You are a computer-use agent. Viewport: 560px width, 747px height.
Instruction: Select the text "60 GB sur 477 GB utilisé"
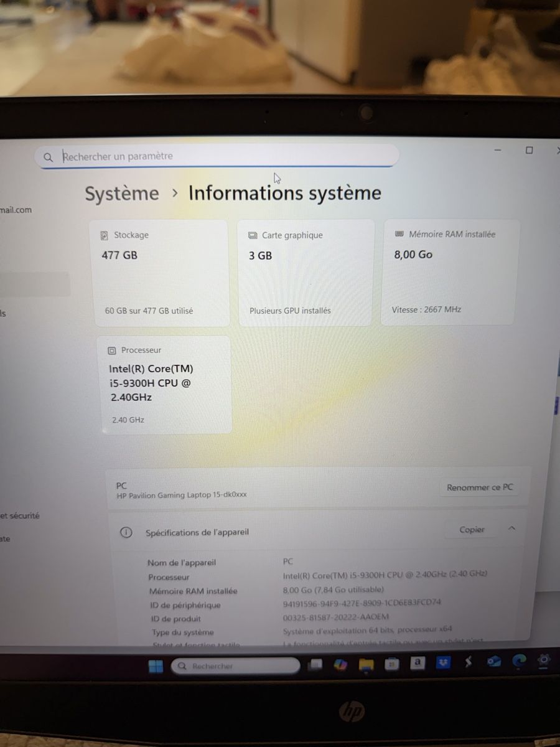(x=149, y=311)
